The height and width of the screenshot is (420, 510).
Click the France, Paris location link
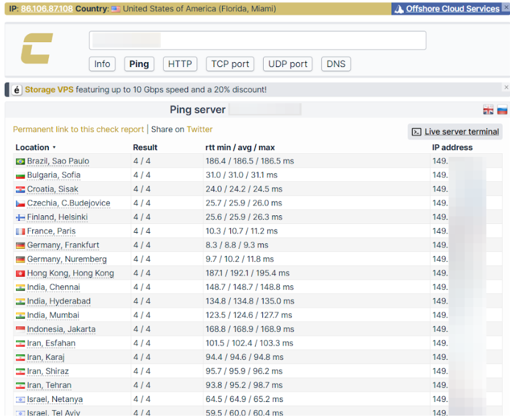coord(51,231)
